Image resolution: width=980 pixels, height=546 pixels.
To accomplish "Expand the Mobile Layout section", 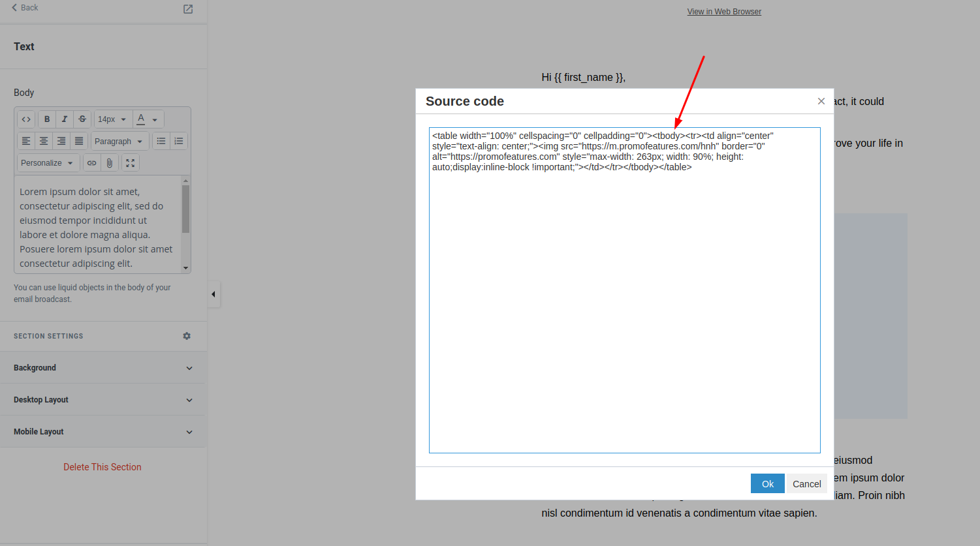I will (103, 432).
